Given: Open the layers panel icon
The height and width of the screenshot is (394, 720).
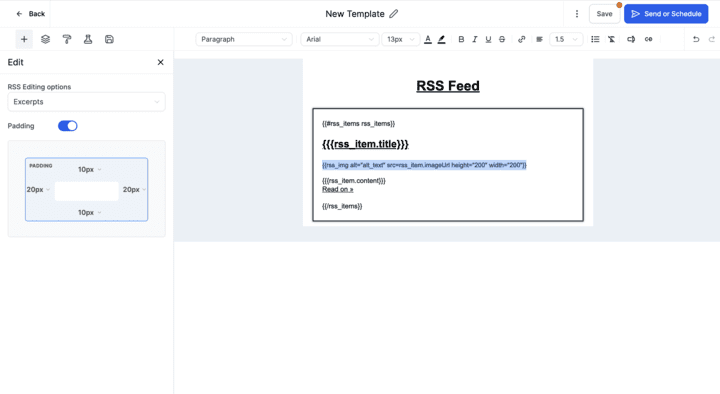Looking at the screenshot, I should (x=45, y=39).
